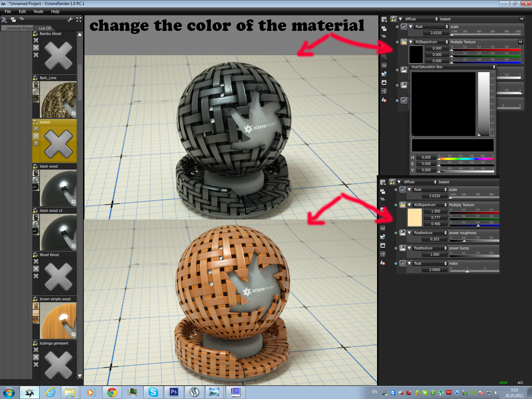Click the rainbow hue slider
The width and height of the screenshot is (532, 399).
click(x=466, y=159)
